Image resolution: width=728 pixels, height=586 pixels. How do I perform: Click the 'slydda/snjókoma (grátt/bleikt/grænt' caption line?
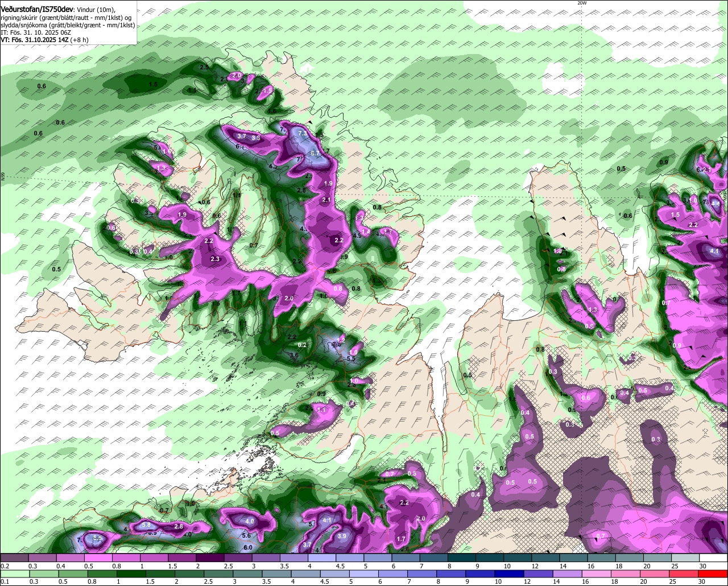(68, 26)
